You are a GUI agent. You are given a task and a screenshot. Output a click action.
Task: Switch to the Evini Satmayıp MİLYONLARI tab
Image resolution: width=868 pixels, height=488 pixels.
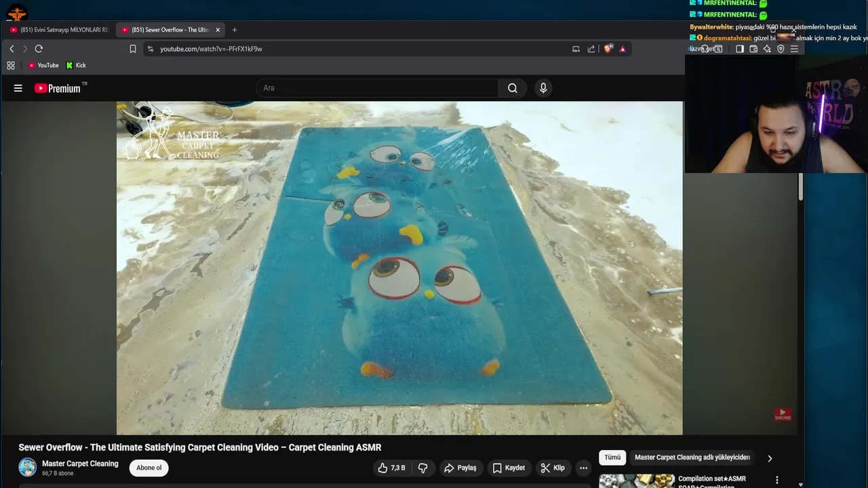(x=59, y=30)
